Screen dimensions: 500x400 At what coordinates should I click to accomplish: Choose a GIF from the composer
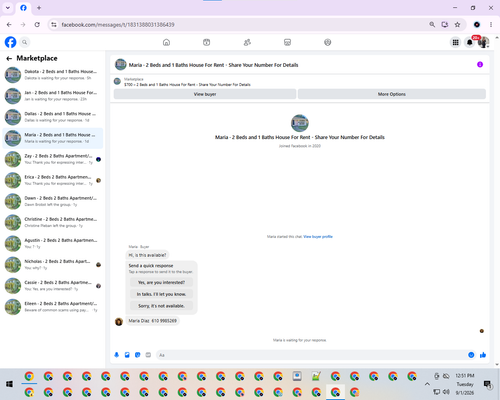148,355
